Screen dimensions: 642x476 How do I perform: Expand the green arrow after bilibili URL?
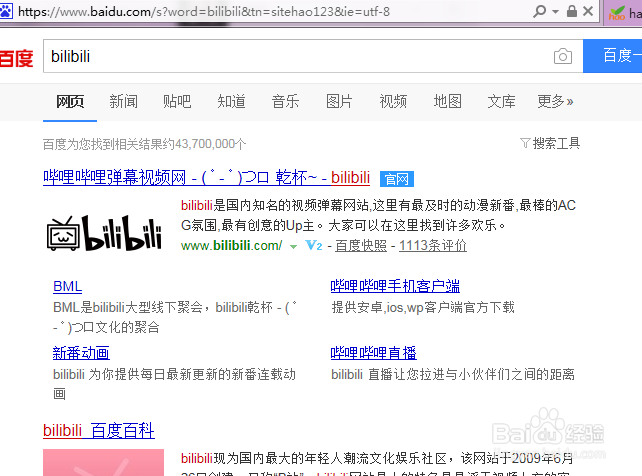tap(293, 246)
